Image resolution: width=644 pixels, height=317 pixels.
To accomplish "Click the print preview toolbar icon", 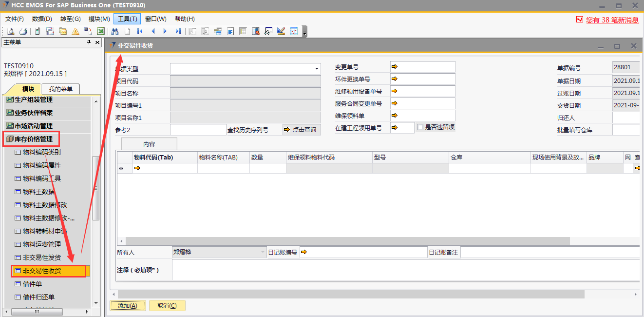I will [10, 31].
